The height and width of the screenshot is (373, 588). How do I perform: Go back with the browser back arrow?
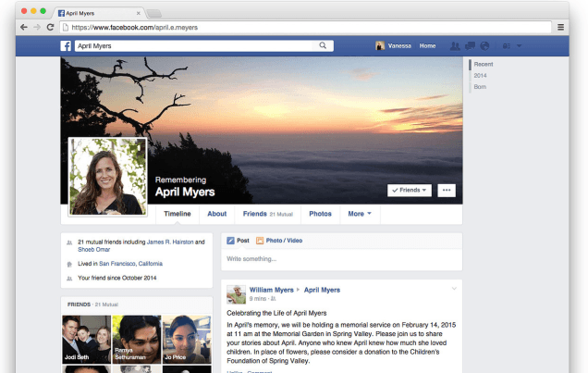[24, 27]
